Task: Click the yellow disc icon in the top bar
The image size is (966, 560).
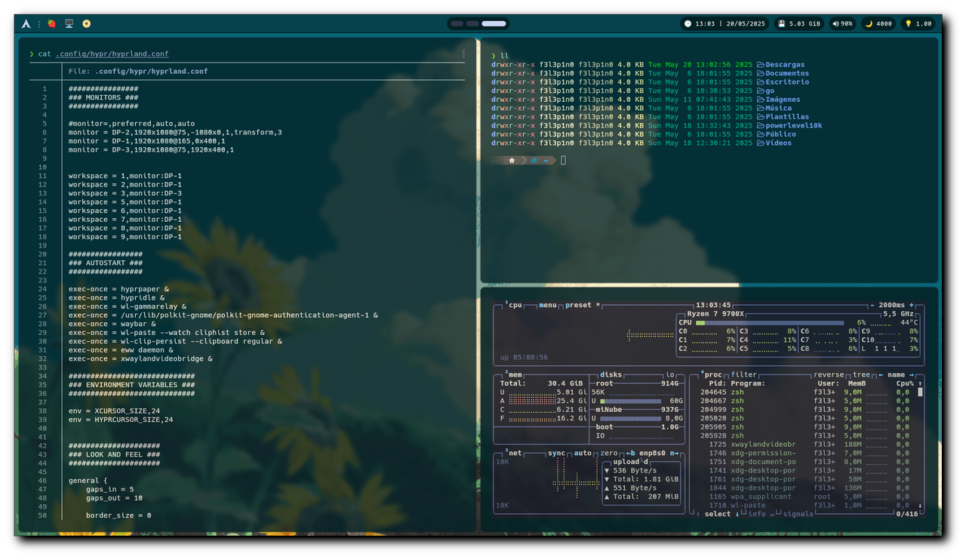Action: click(86, 23)
